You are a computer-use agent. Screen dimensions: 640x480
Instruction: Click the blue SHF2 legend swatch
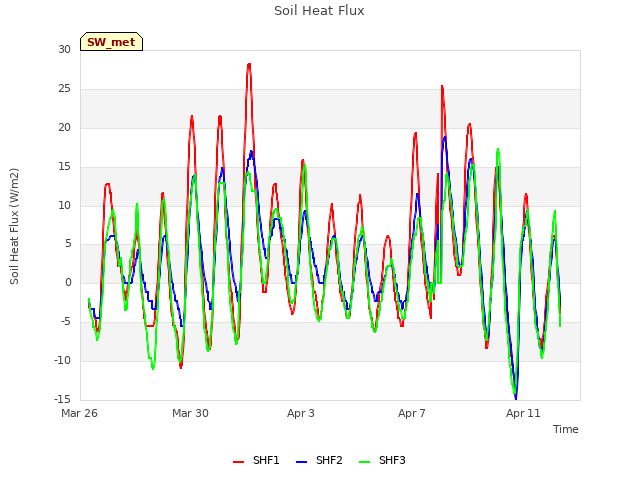(301, 461)
